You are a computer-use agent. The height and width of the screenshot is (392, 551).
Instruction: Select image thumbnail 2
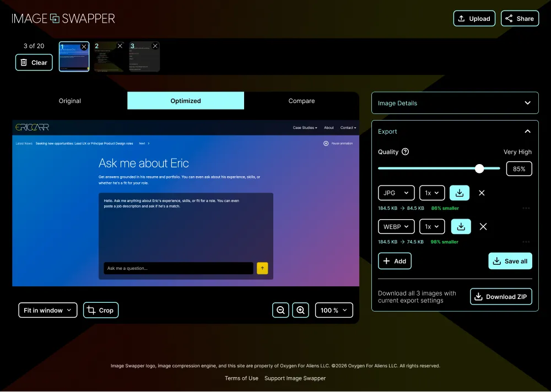109,57
